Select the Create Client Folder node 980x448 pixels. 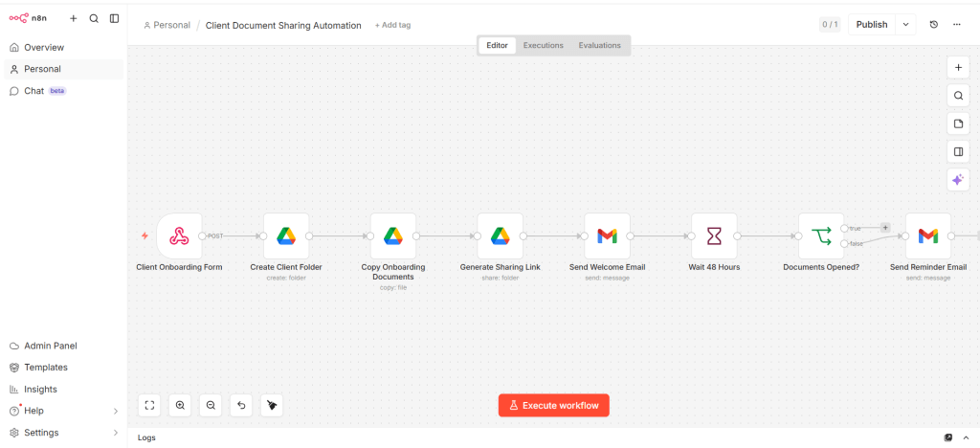(286, 236)
